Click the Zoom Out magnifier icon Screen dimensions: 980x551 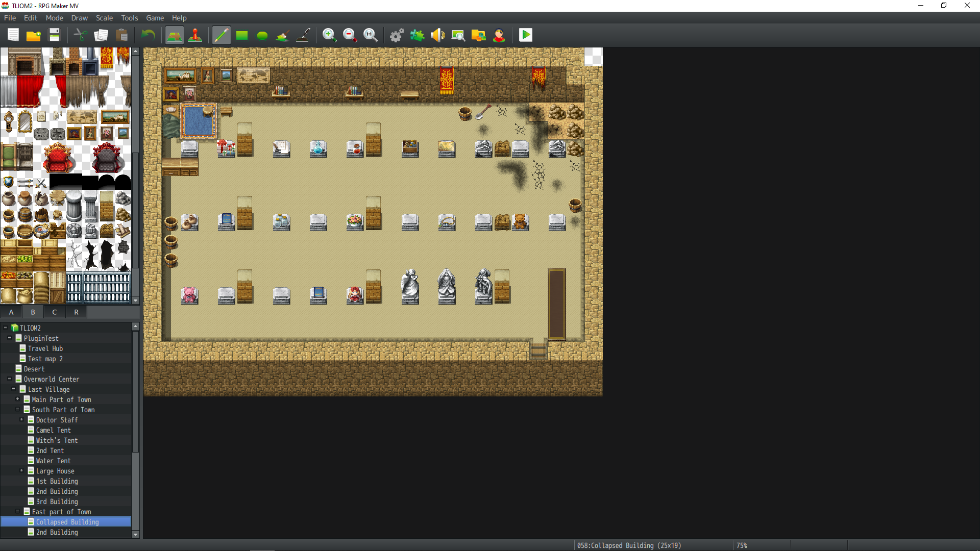pyautogui.click(x=350, y=35)
